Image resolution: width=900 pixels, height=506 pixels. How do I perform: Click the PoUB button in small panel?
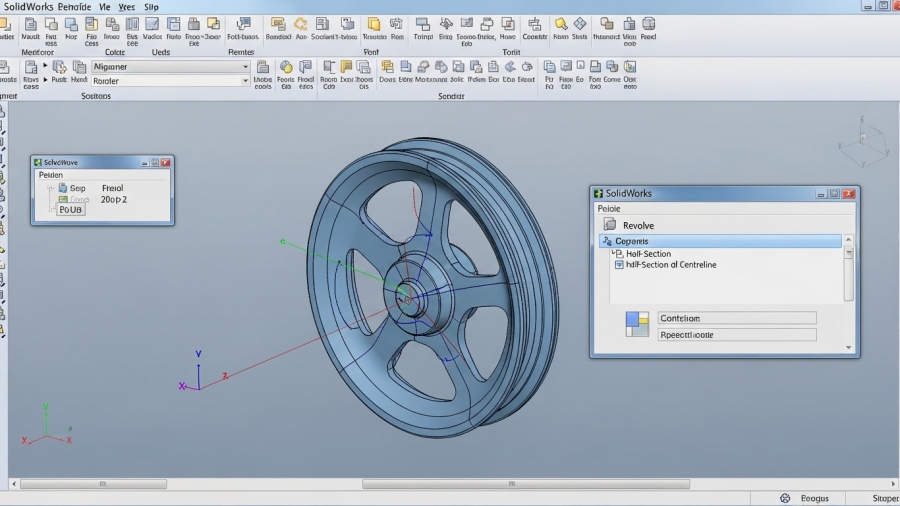[71, 210]
